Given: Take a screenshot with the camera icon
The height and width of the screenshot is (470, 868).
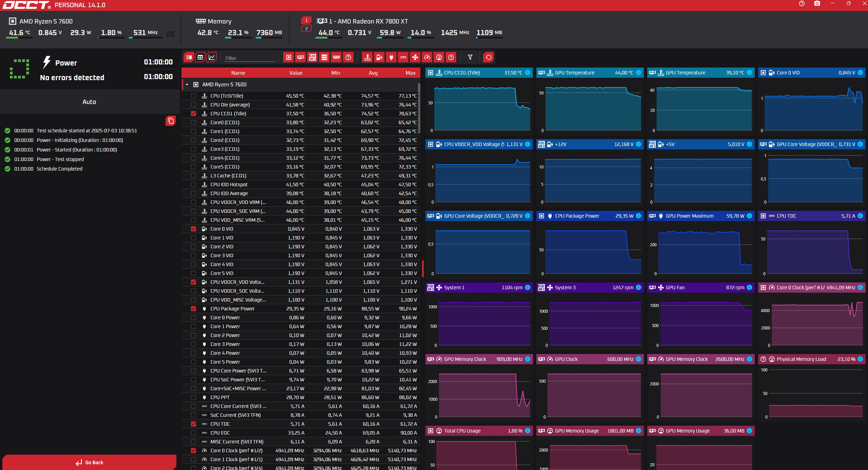Looking at the screenshot, I should 817,4.
